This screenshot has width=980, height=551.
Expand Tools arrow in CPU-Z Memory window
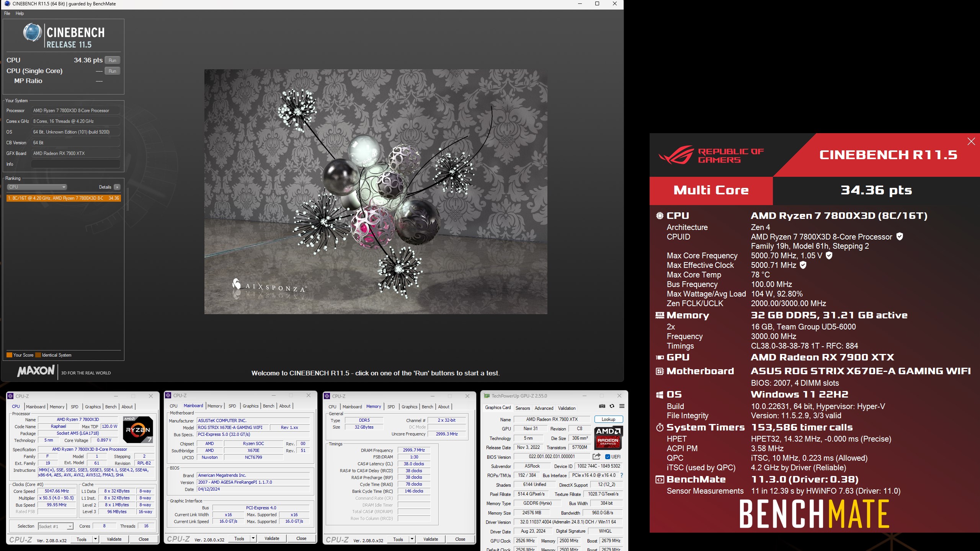[x=412, y=539]
